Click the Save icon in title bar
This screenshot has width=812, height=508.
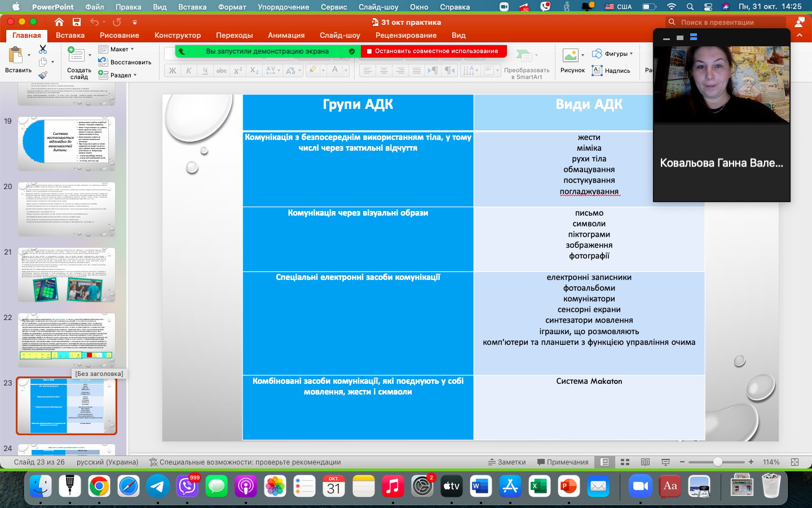click(76, 22)
